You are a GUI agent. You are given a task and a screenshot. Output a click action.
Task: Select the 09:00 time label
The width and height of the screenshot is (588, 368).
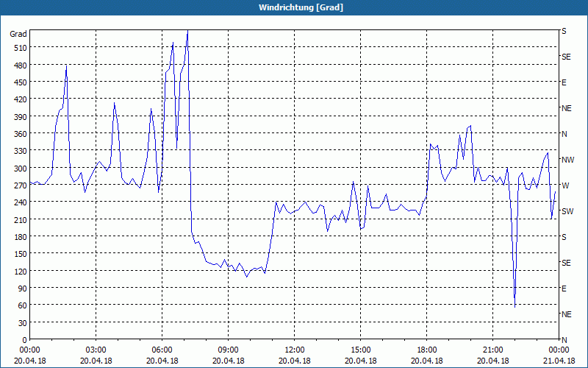229,350
